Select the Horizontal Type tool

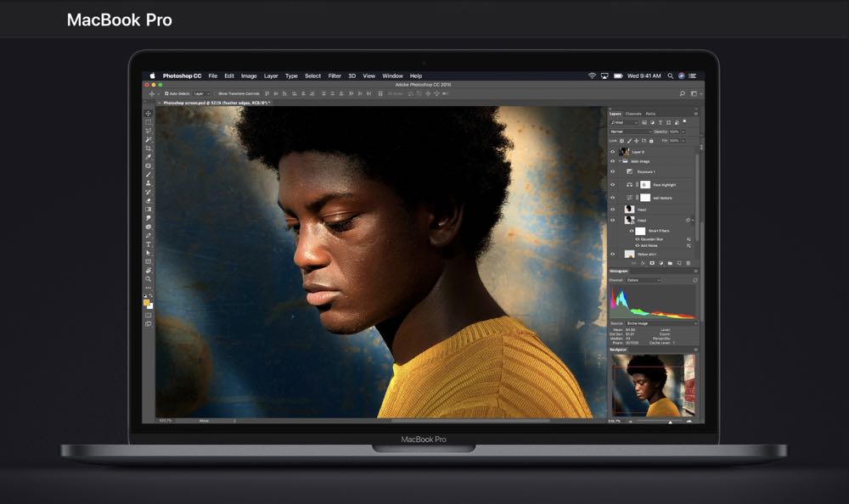[x=148, y=244]
